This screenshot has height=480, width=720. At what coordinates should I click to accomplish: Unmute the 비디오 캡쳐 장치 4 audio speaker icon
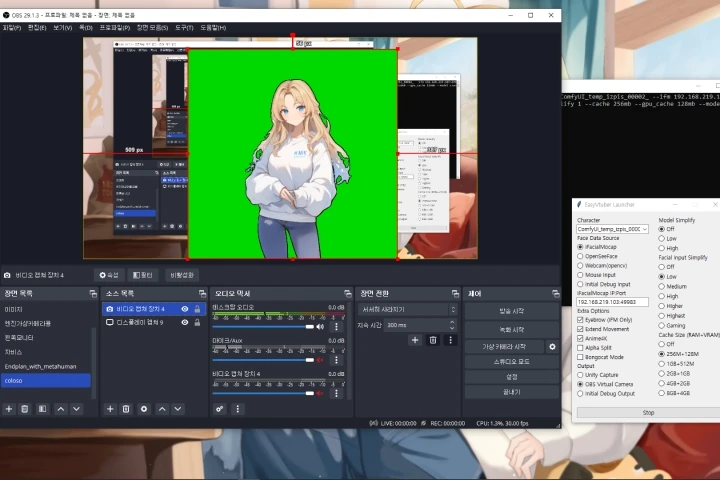pos(320,393)
